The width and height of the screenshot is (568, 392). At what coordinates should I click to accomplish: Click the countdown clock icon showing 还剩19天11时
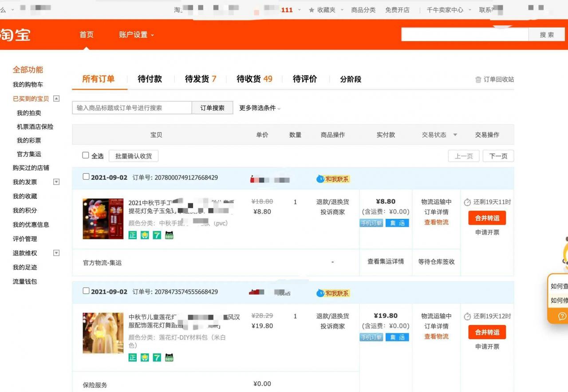tap(467, 202)
